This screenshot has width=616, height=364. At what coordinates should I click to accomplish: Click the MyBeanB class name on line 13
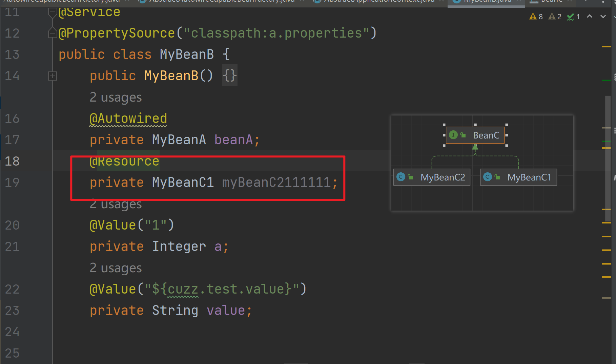(187, 55)
